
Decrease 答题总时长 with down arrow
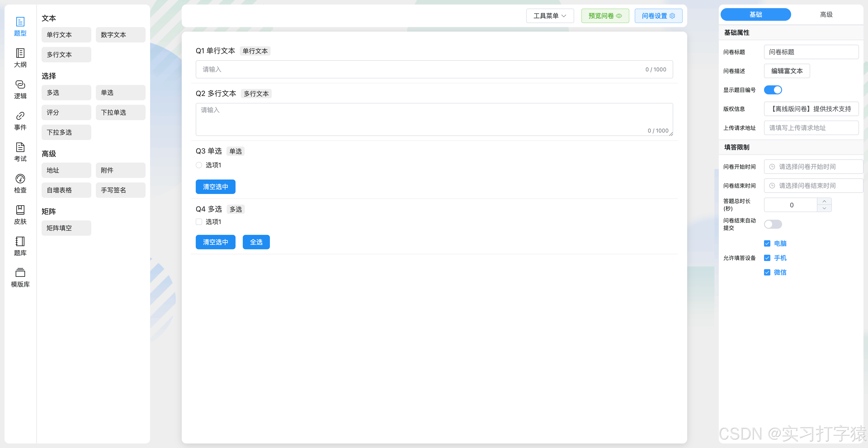[824, 208]
